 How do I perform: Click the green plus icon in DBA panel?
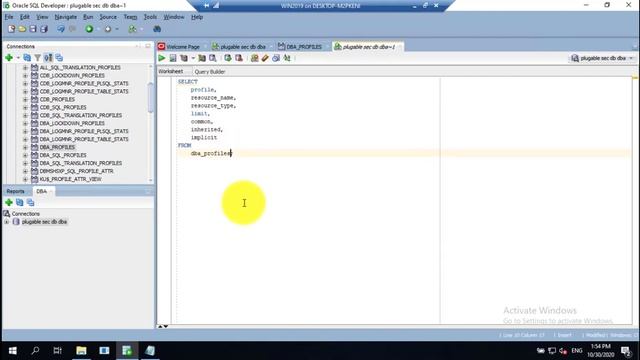[9, 202]
